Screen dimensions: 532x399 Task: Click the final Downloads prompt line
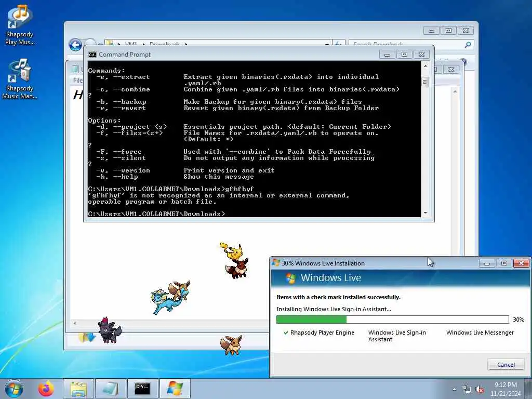156,214
